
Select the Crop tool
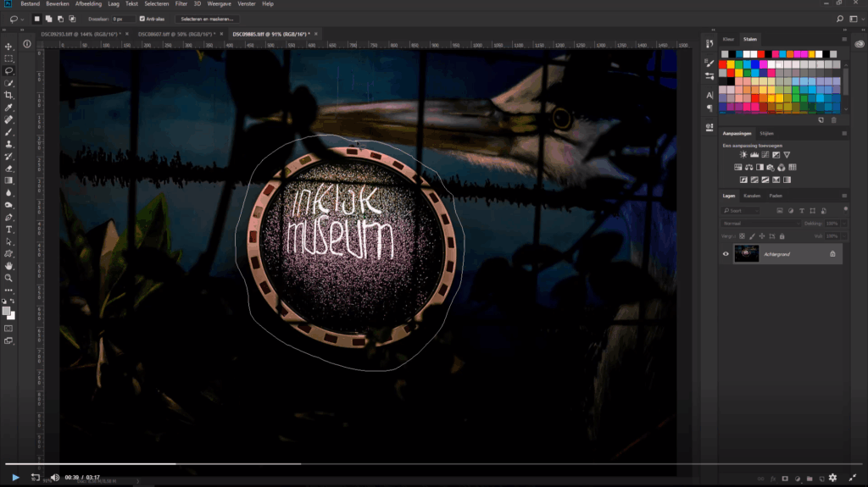[8, 95]
